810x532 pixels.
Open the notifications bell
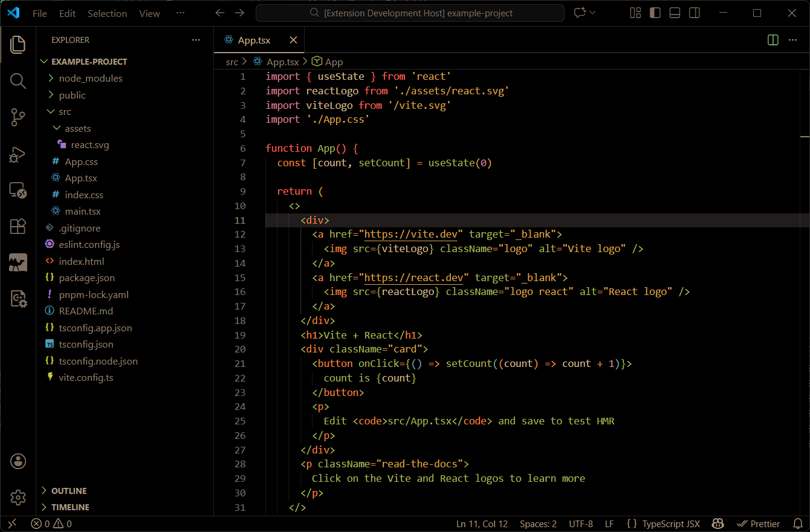(798, 524)
